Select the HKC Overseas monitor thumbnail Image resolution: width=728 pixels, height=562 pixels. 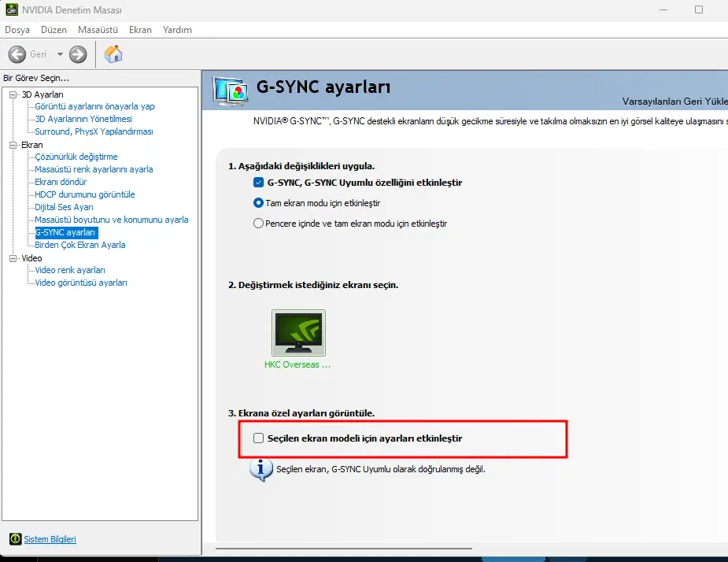tap(298, 332)
